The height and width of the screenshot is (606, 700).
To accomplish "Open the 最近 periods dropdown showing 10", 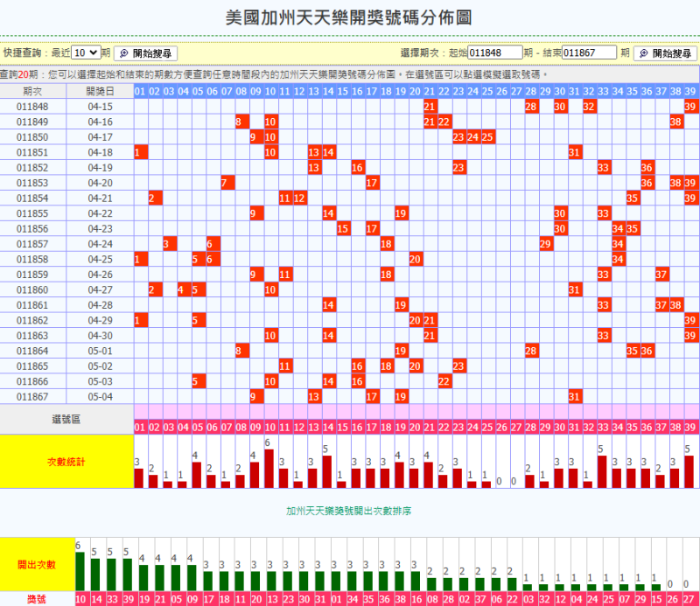I will pos(86,52).
